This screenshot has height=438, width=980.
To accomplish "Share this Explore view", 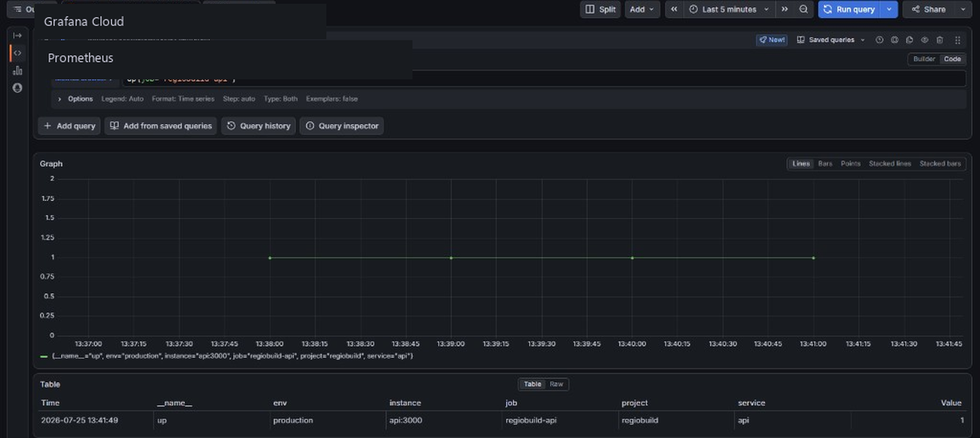I will click(x=927, y=9).
